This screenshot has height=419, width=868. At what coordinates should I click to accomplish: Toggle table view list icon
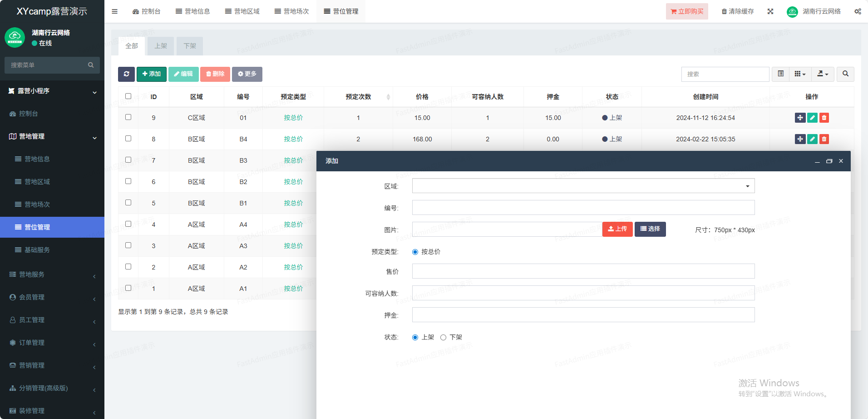pos(781,74)
